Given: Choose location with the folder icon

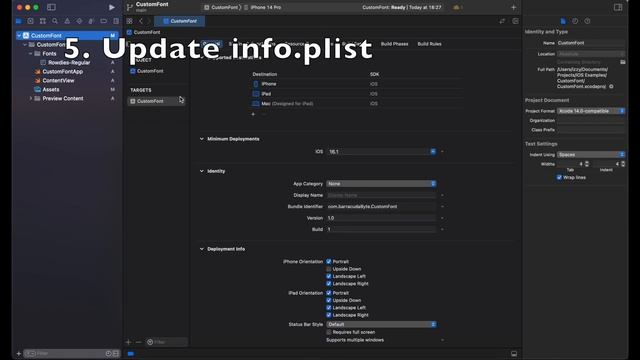Looking at the screenshot, I should coord(622,62).
